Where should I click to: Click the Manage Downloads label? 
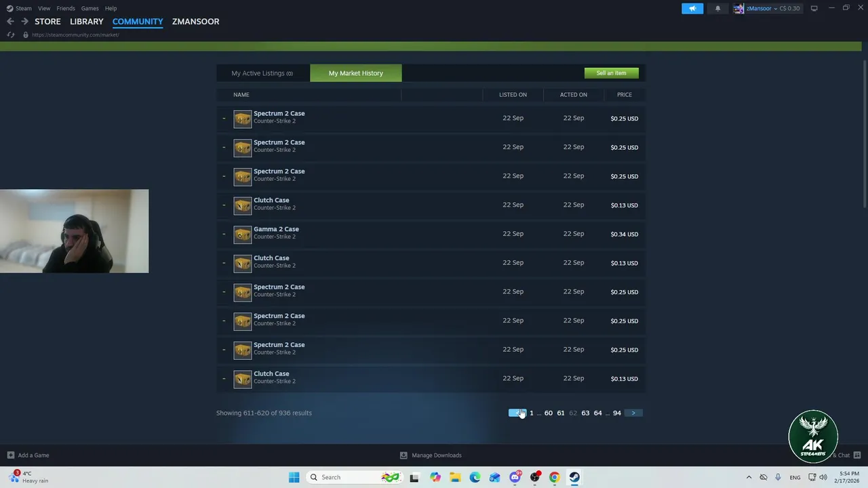(437, 455)
